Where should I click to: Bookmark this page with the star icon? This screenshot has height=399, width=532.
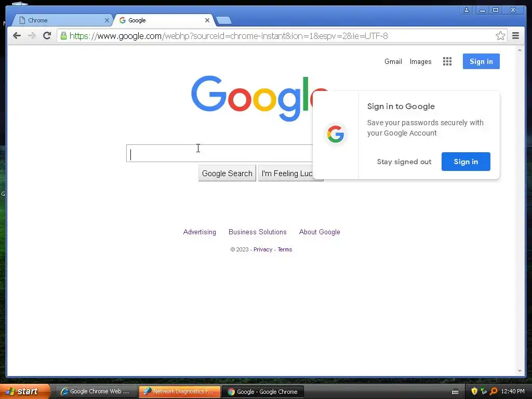[500, 36]
